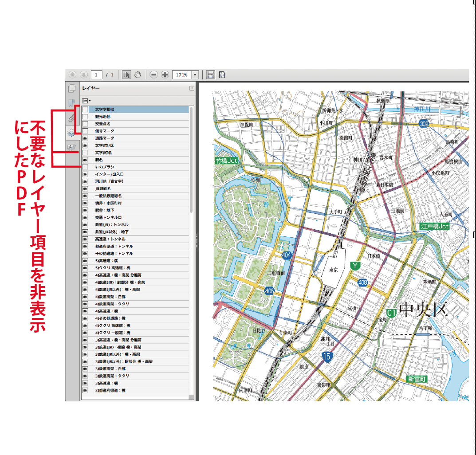This screenshot has height=455, width=476.
Task: Show the ﾏｰｸ)ブラシ layer
Action: tap(85, 167)
